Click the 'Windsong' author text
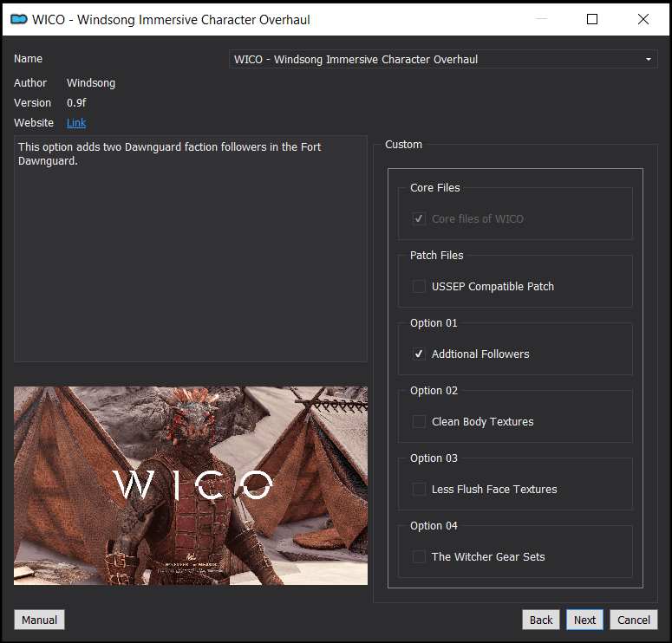The width and height of the screenshot is (672, 643). pos(91,83)
